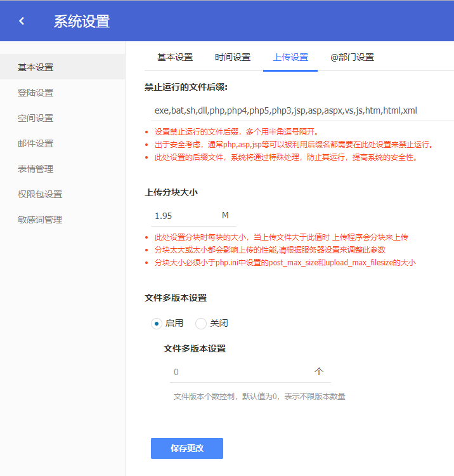Click the forbidden file suffixes input field

tap(298, 110)
